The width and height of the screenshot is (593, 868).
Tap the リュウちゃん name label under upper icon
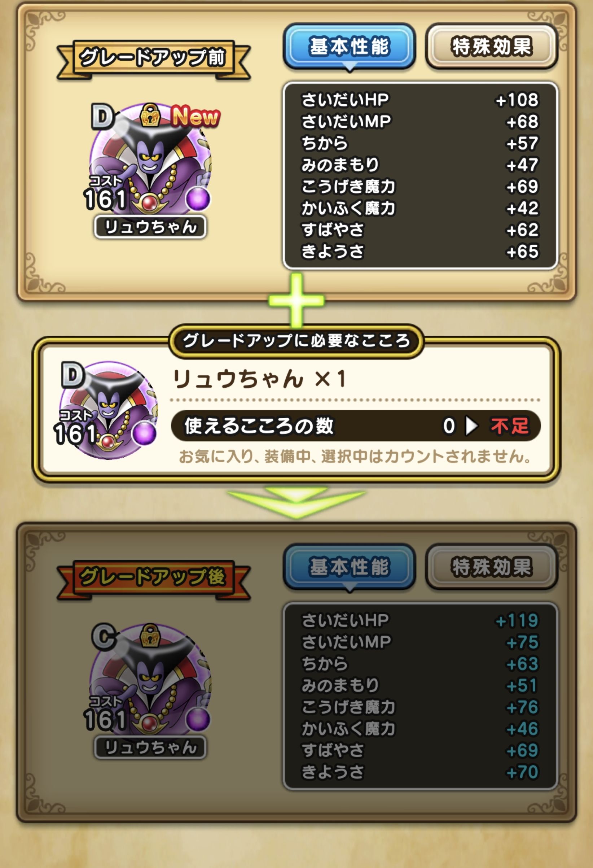tap(150, 227)
